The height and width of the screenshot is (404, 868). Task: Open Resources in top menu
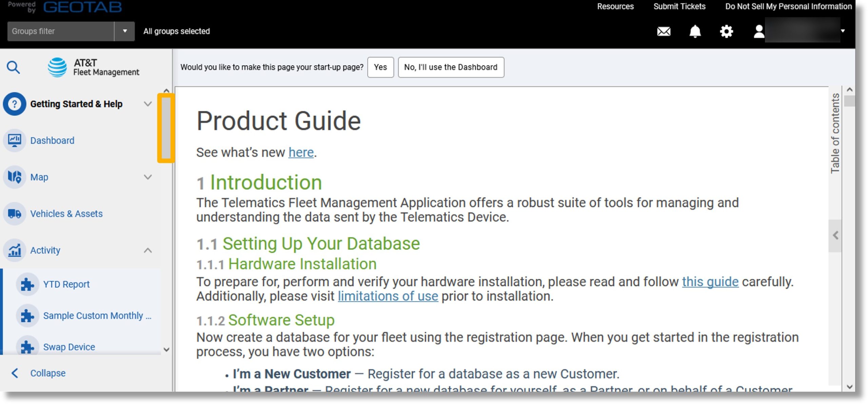click(615, 6)
